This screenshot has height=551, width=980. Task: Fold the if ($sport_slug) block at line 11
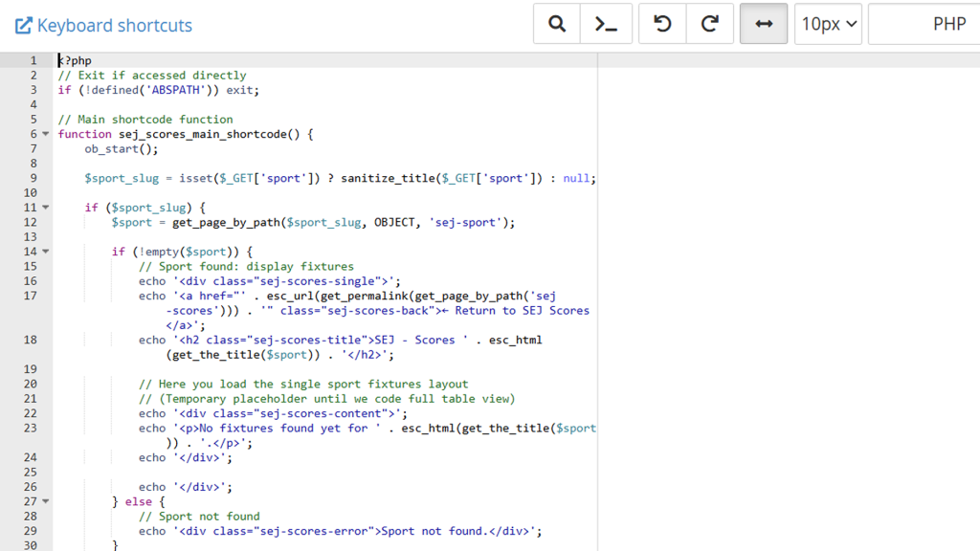click(46, 208)
